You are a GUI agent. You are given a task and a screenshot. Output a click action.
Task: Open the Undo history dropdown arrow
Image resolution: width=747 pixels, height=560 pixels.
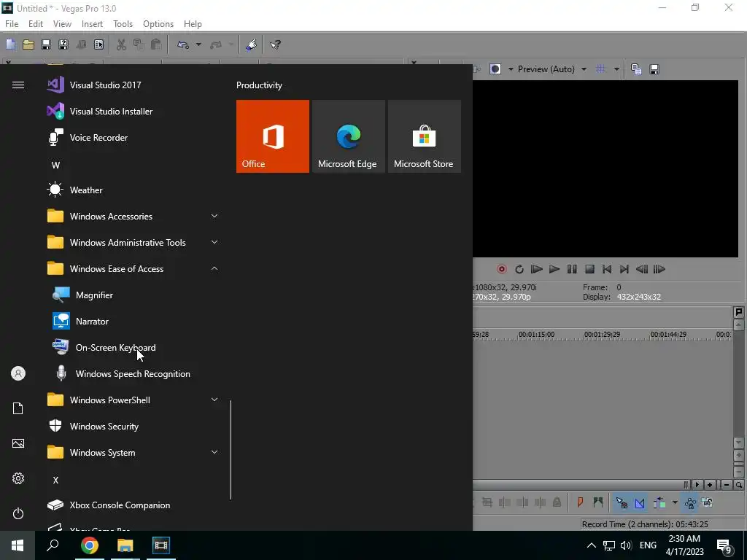(x=198, y=44)
